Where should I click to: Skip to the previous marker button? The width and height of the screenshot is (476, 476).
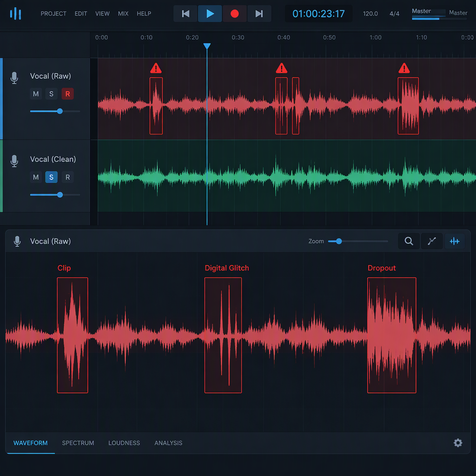coord(185,13)
